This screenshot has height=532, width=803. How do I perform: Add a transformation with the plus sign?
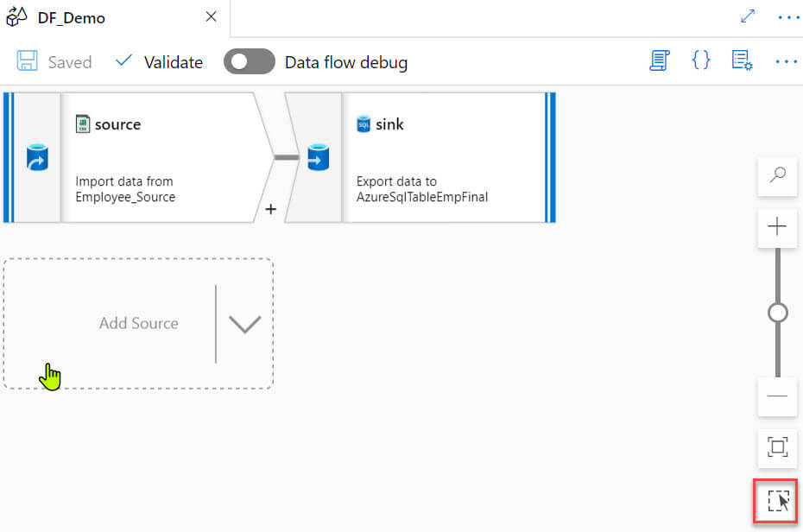point(270,209)
